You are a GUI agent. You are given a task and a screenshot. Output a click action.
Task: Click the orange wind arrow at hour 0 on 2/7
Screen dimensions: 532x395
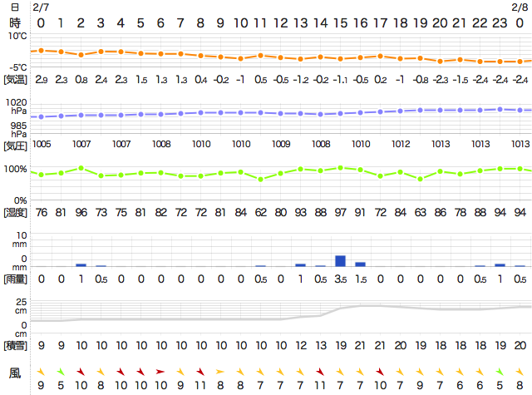(x=41, y=371)
